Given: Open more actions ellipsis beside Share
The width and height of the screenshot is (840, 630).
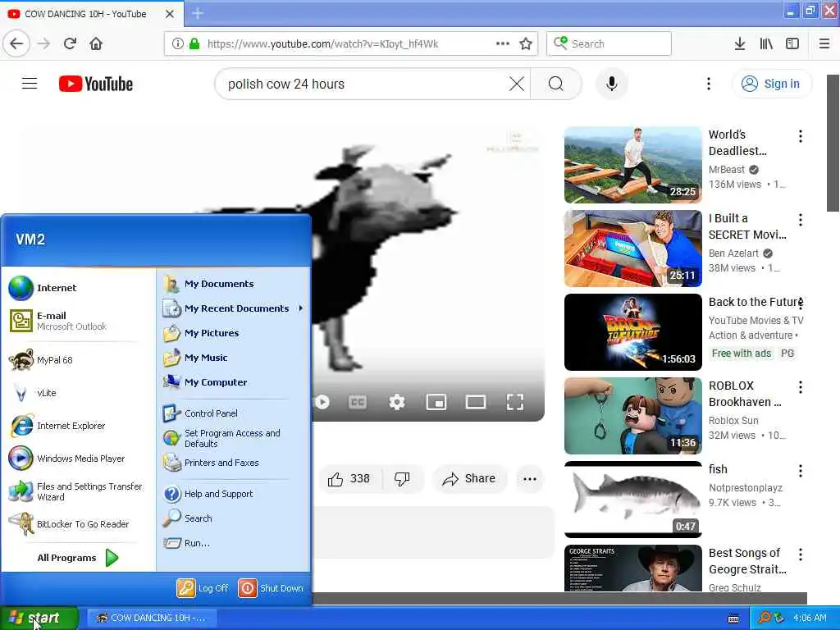Looking at the screenshot, I should point(530,479).
